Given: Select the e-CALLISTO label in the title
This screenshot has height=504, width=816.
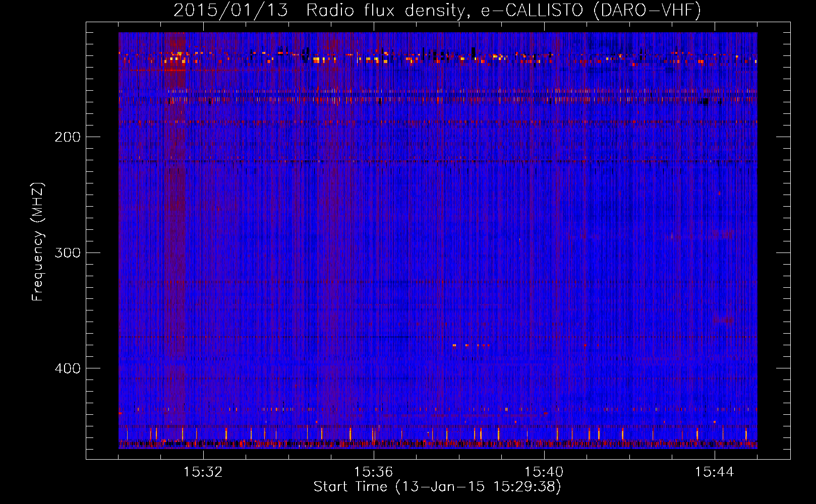Looking at the screenshot, I should coord(532,11).
